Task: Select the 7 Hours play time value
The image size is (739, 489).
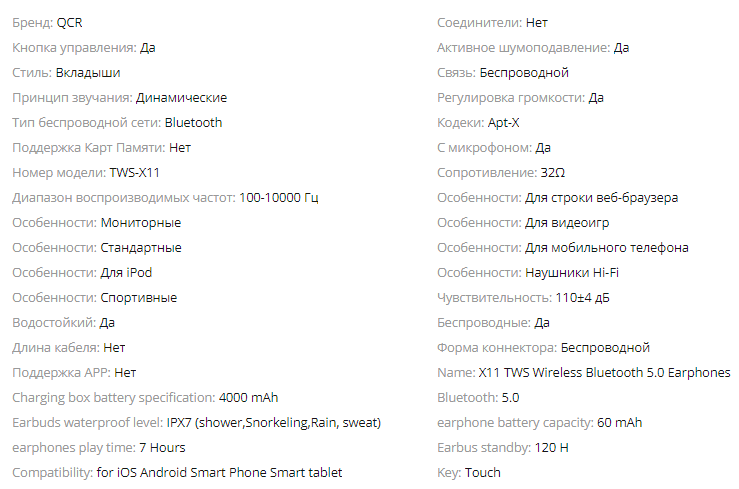Action: (x=162, y=448)
